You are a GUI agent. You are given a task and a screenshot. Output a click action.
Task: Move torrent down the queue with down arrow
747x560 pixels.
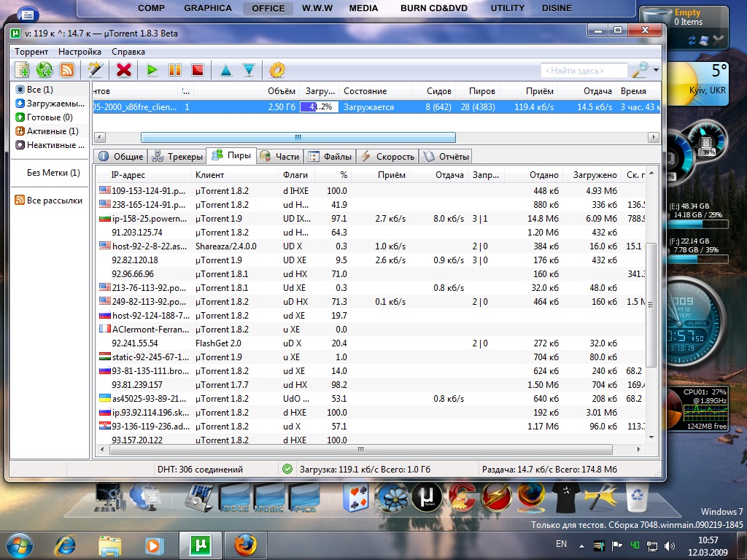click(249, 71)
